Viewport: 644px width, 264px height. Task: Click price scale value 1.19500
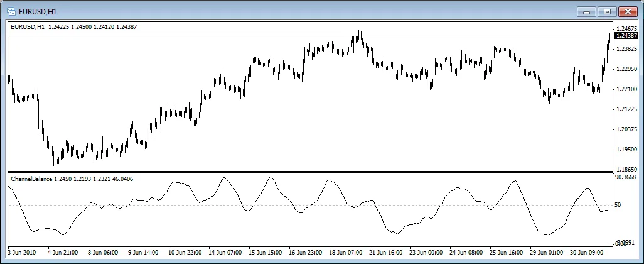coord(627,150)
